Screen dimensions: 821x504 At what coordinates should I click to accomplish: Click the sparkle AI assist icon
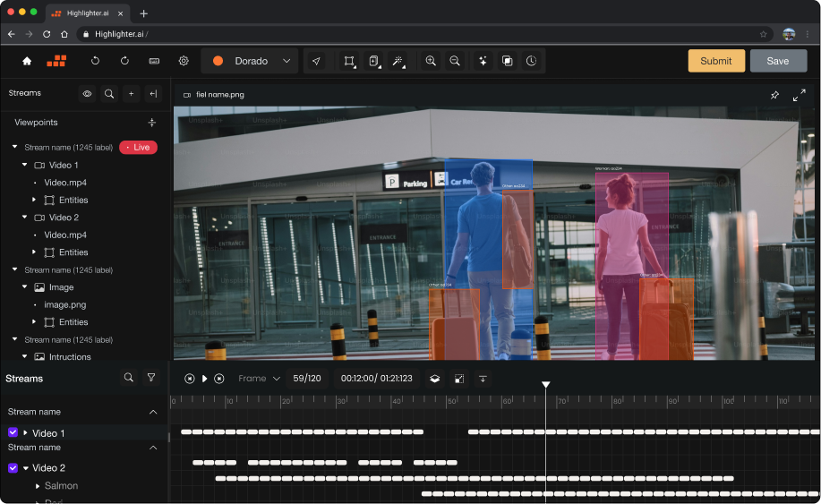(x=483, y=61)
